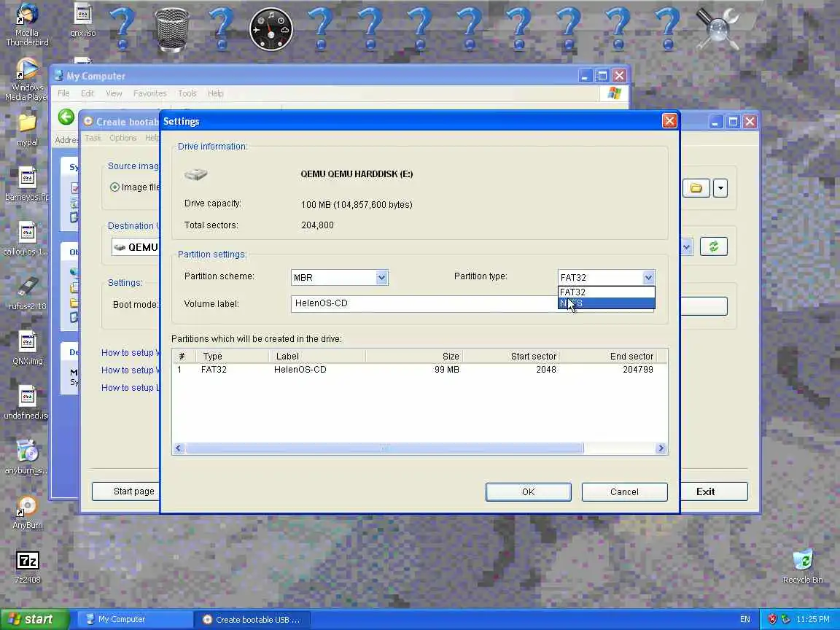Click the Exit button
This screenshot has width=840, height=630.
pyautogui.click(x=714, y=491)
